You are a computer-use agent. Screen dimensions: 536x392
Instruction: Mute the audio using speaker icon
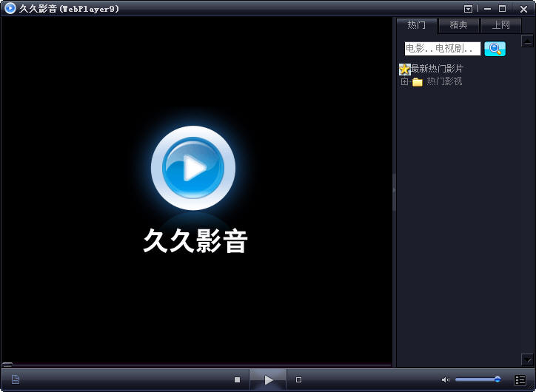pyautogui.click(x=445, y=379)
